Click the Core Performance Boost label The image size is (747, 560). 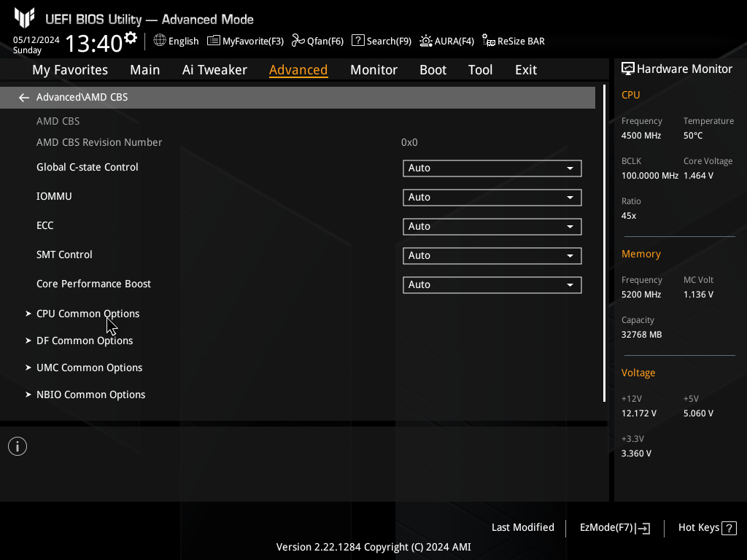pos(93,284)
